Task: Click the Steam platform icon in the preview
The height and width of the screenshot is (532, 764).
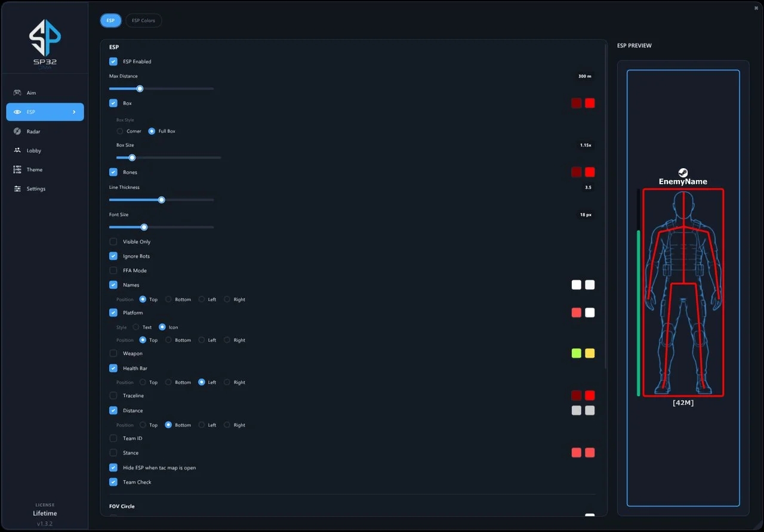Action: [683, 172]
